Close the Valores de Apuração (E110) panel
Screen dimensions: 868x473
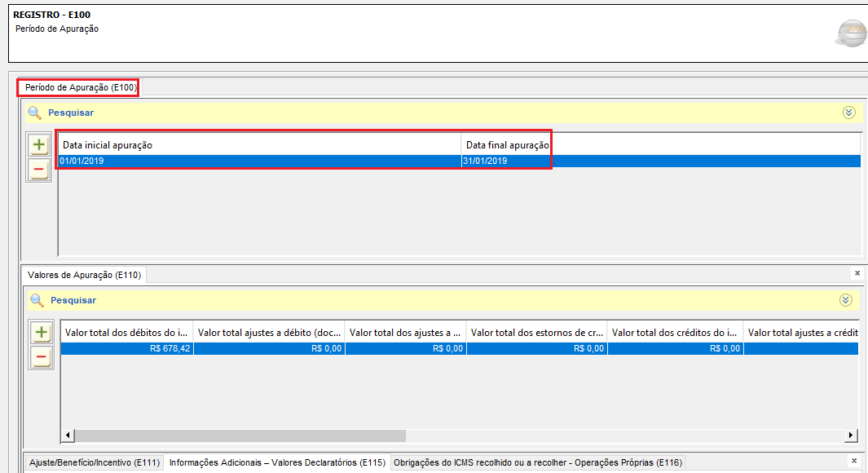857,273
